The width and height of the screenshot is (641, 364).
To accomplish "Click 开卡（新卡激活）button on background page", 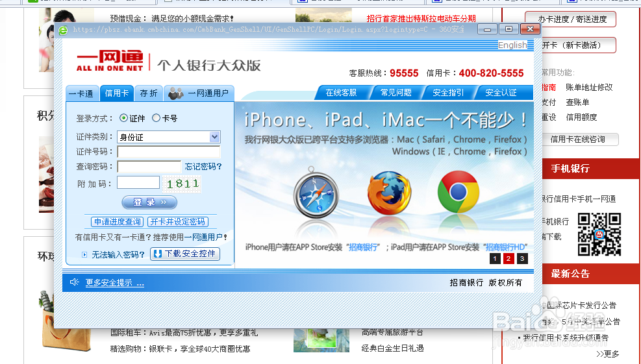I will (578, 45).
